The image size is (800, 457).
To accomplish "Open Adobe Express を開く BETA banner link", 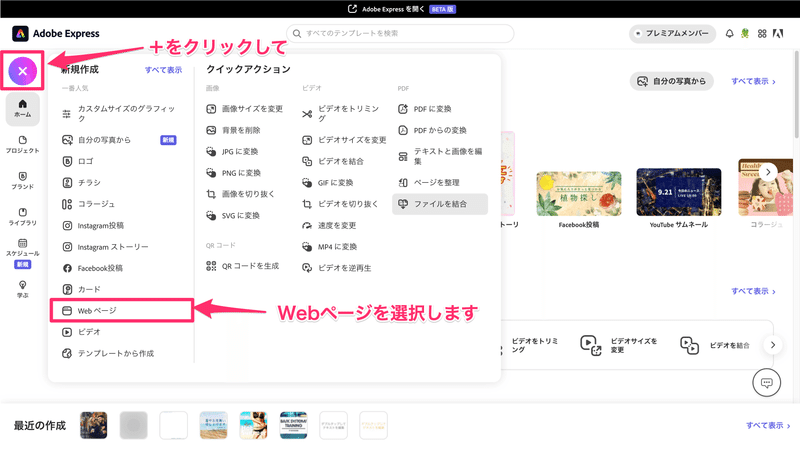I will point(401,9).
